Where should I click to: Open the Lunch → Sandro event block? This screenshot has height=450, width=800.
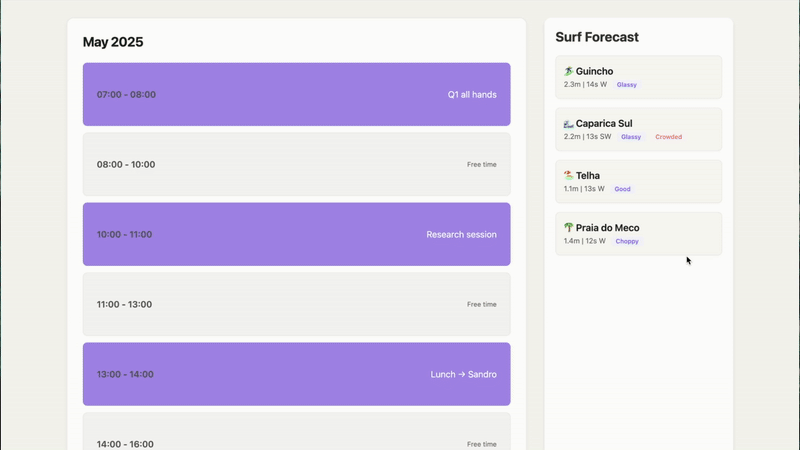tap(296, 374)
